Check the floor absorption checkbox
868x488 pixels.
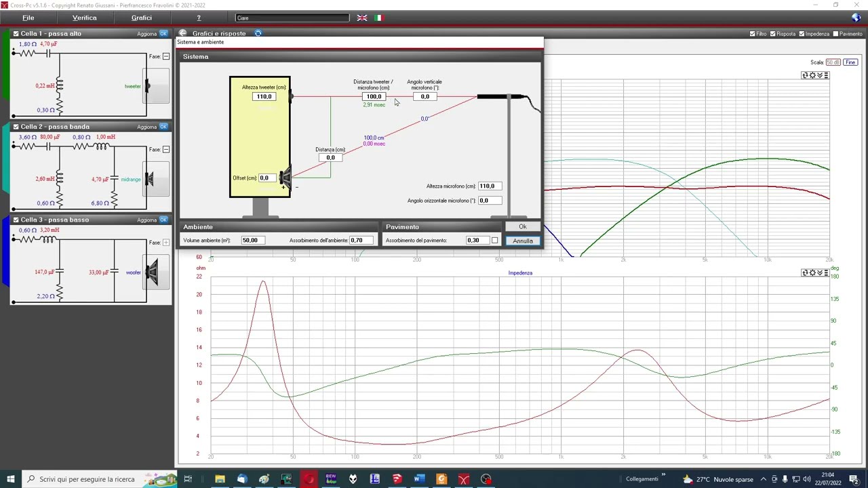coord(494,240)
